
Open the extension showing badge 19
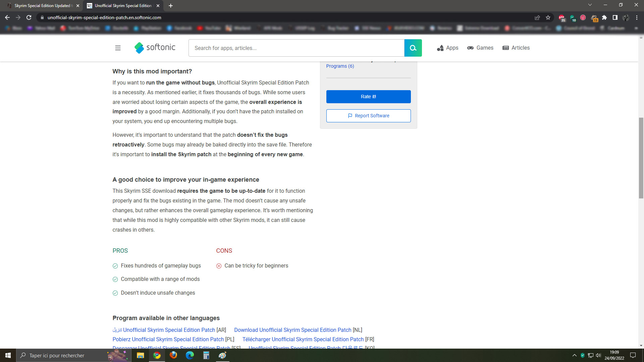594,18
